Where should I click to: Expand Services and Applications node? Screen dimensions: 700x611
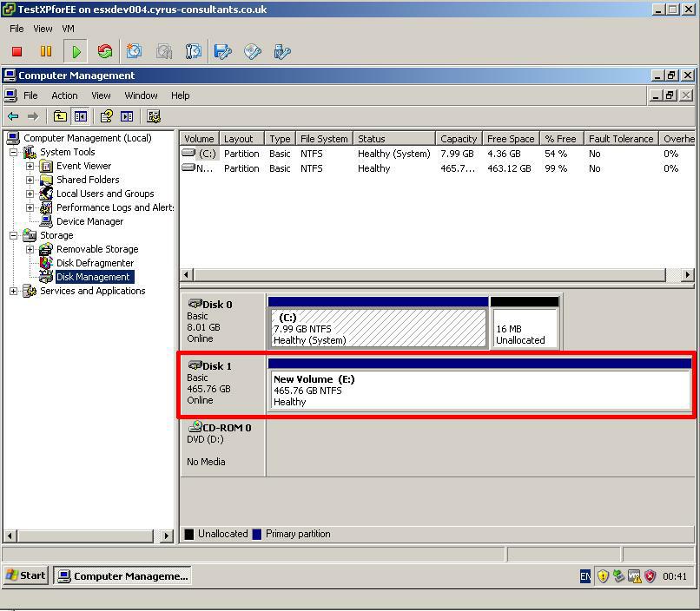(14, 291)
